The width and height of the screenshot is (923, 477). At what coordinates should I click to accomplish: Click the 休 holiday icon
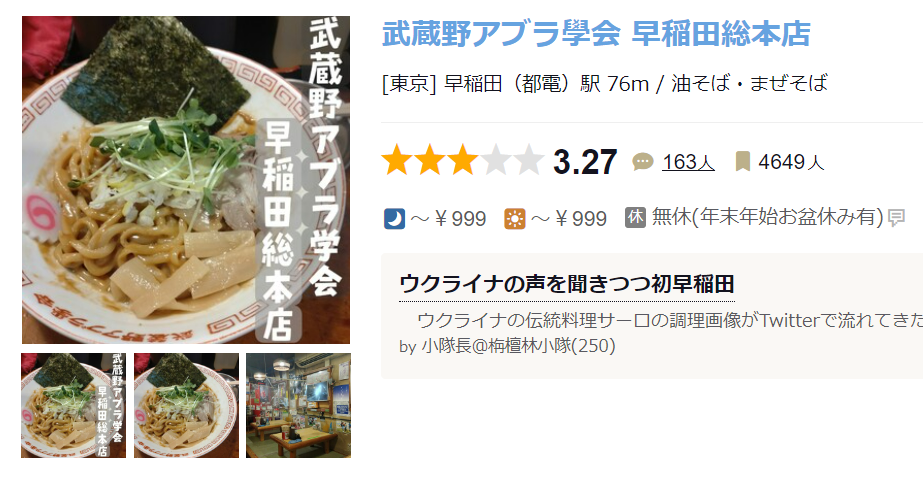635,217
